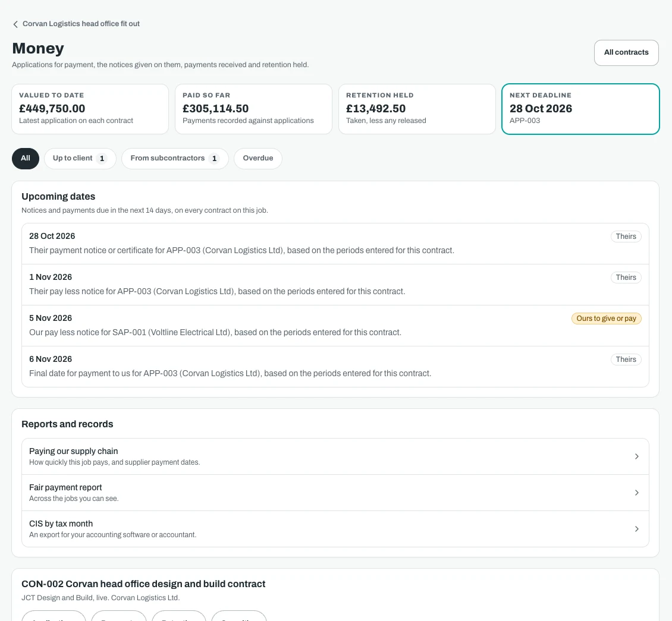Click the £449,750.00 valued amount

(52, 109)
